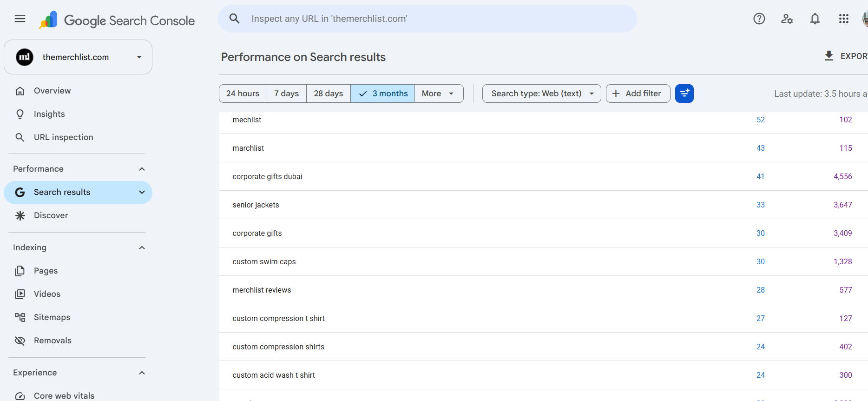Image resolution: width=868 pixels, height=401 pixels.
Task: Open the Sitemaps sidebar label
Action: [x=52, y=317]
